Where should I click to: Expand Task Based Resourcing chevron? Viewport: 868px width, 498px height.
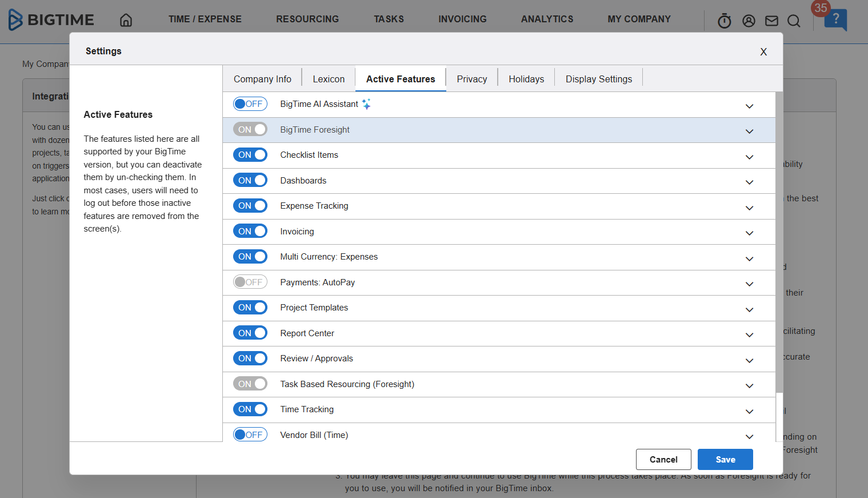point(749,386)
